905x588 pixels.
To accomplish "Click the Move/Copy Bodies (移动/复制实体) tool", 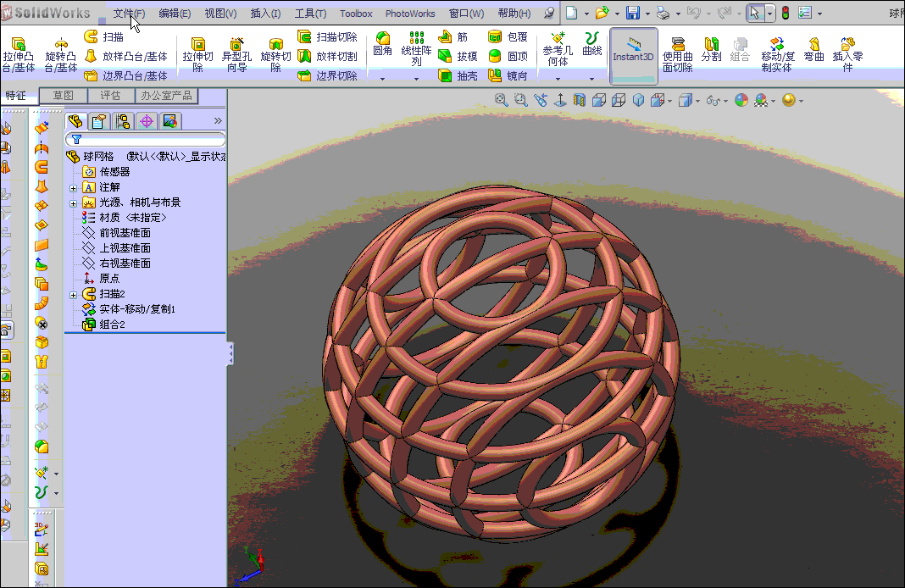I will click(x=777, y=55).
